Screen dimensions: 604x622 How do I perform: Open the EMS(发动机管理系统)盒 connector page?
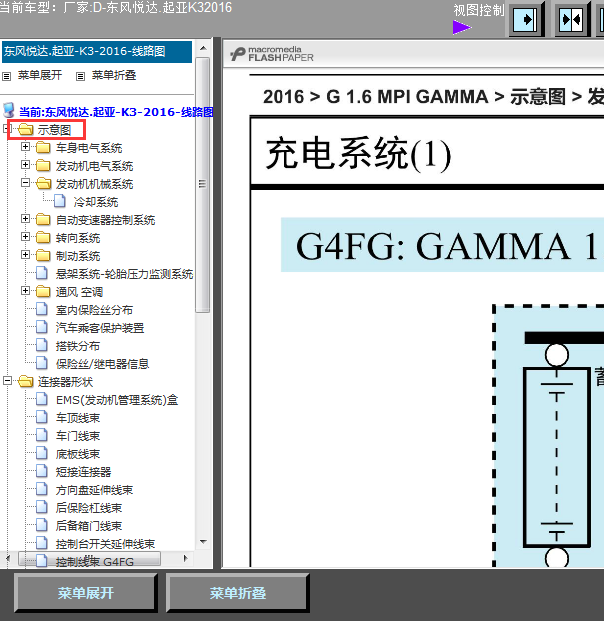pyautogui.click(x=117, y=400)
